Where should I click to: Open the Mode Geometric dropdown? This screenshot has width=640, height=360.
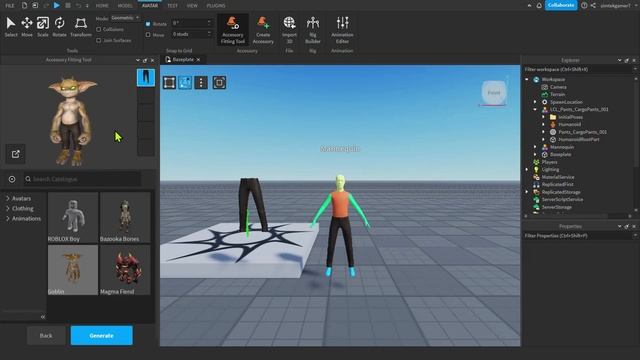[125, 18]
